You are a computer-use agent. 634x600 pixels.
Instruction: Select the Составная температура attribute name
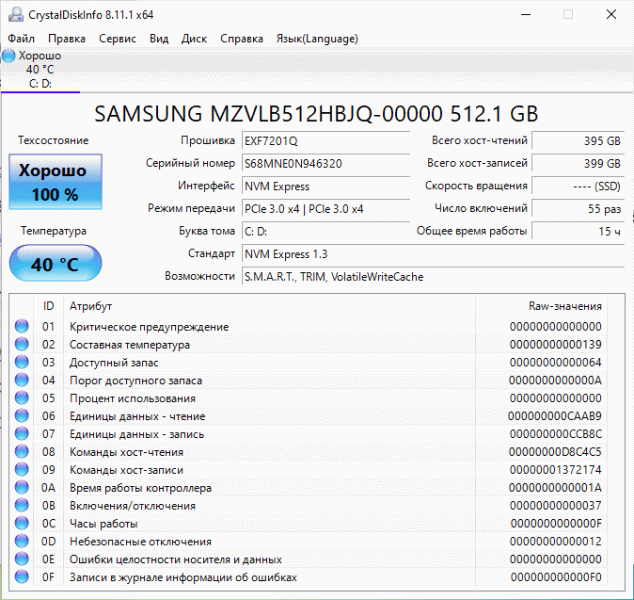(x=129, y=344)
